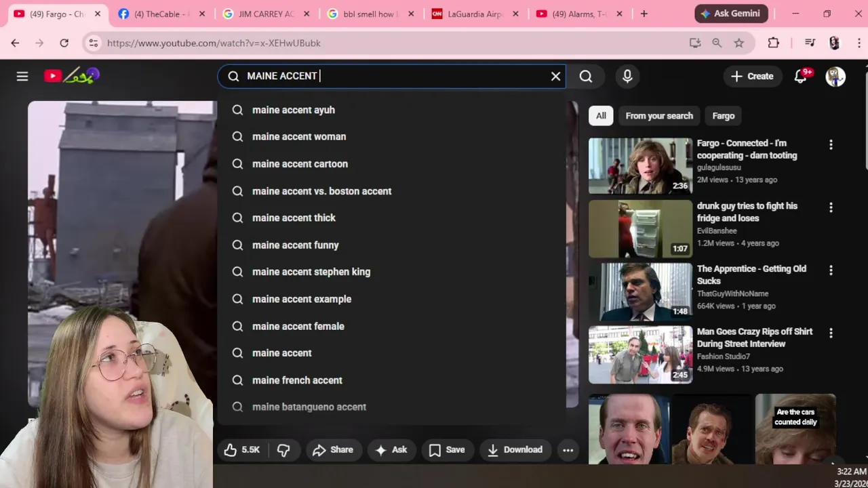Go forward with the browser forward arrow
The height and width of the screenshot is (488, 868).
click(x=39, y=43)
